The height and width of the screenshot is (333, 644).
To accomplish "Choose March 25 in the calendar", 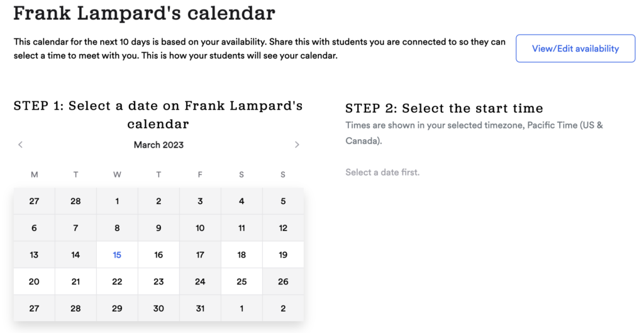I will coord(241,281).
